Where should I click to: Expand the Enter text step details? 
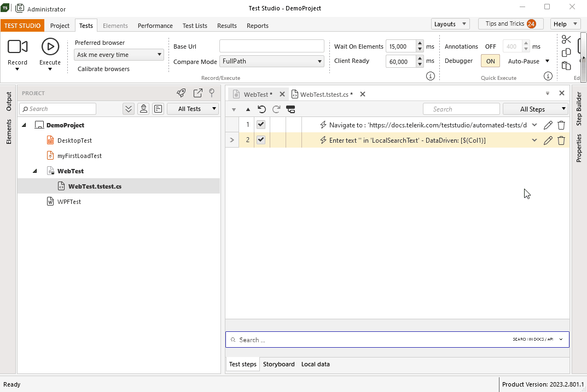coord(534,141)
